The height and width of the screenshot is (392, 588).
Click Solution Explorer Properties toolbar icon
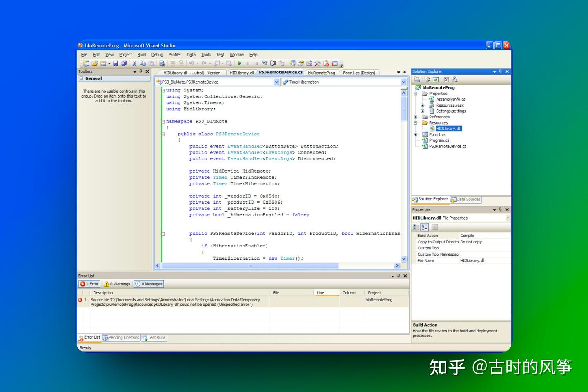point(417,80)
